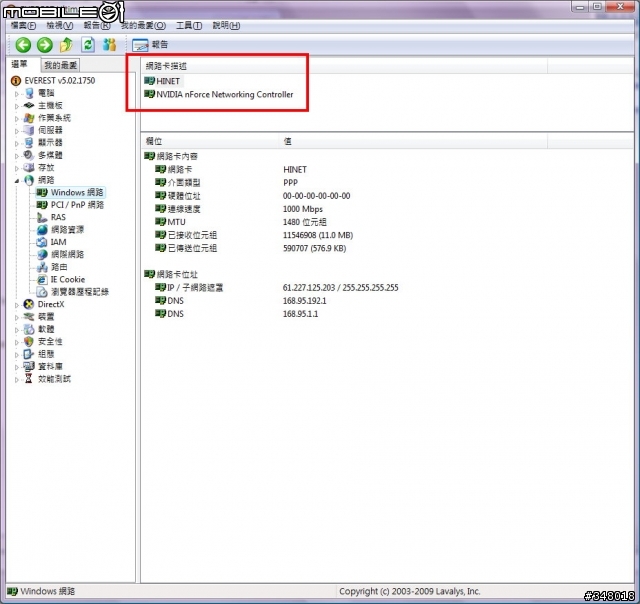Open the 檢視(V) menu

tap(60, 26)
